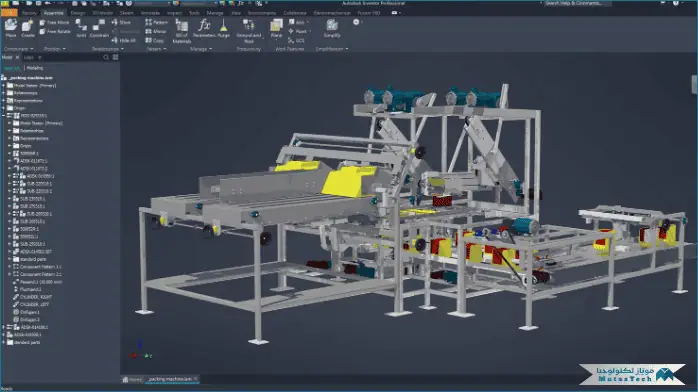Click Ground and Root tool

point(248,31)
